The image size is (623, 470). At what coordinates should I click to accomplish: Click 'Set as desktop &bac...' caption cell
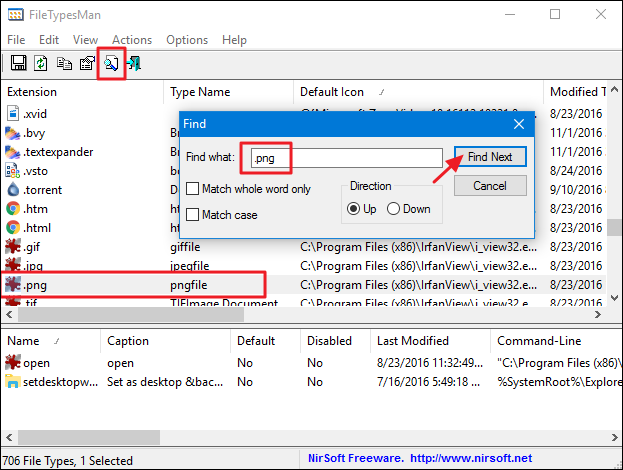tap(165, 382)
